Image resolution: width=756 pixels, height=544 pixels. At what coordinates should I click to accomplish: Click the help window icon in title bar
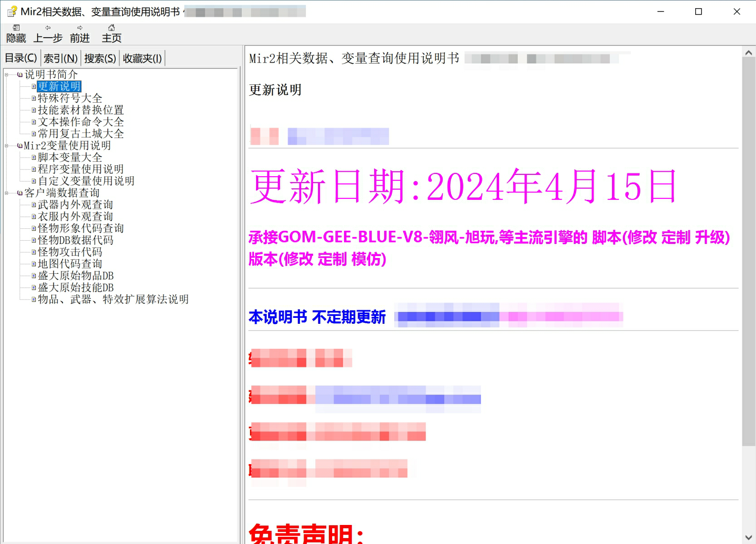(12, 11)
